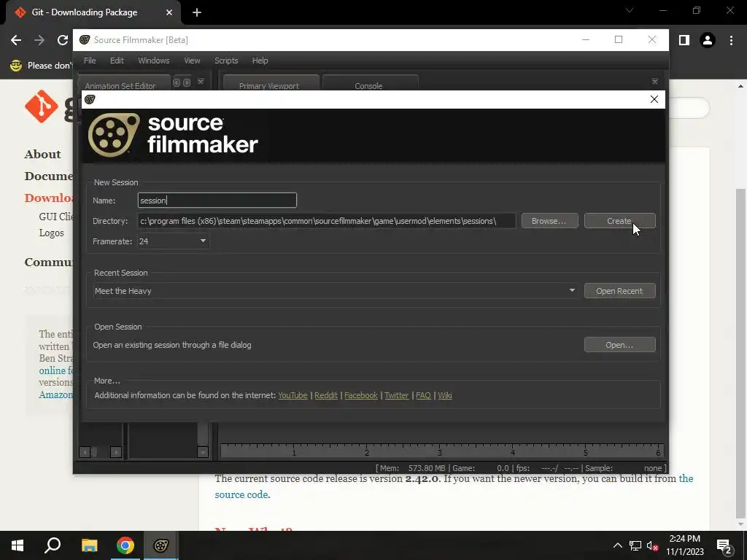This screenshot has height=560, width=747.
Task: Open the notification center icon
Action: coord(724,545)
